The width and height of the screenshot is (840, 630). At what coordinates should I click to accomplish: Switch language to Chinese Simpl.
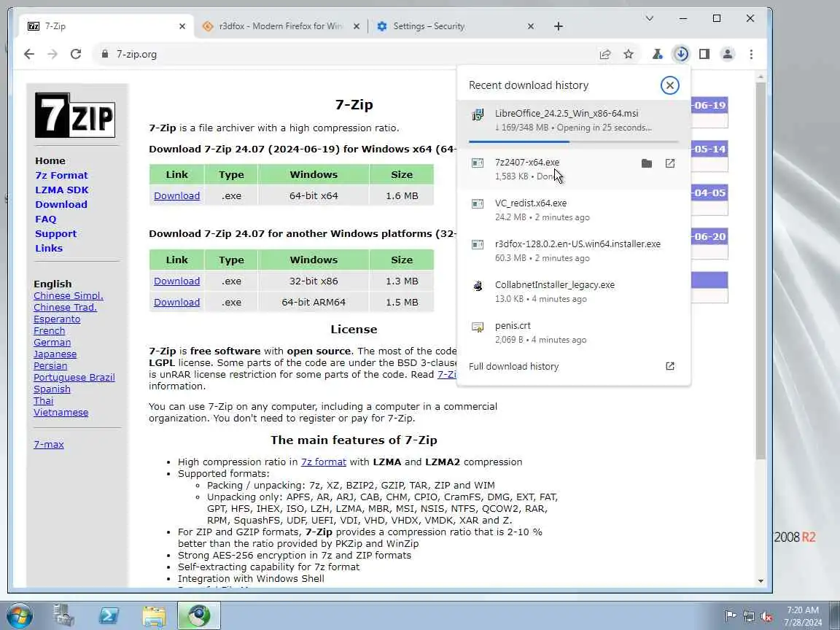[69, 296]
